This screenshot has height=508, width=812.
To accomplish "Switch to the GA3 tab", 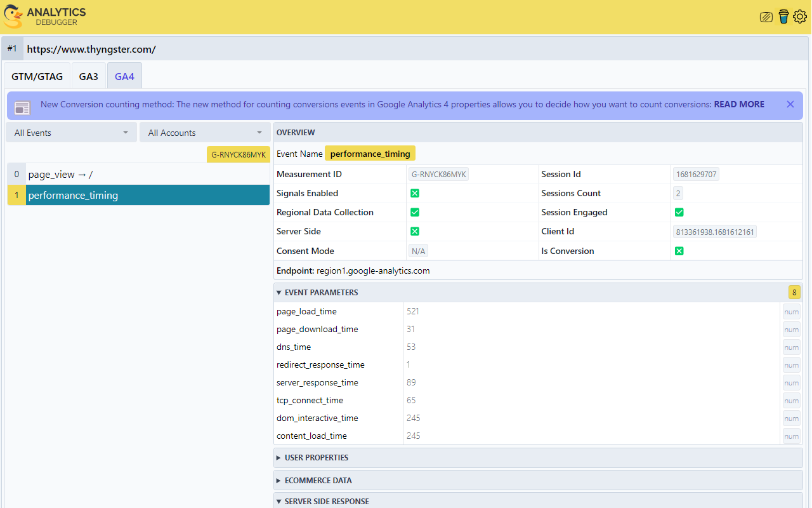I will click(89, 76).
